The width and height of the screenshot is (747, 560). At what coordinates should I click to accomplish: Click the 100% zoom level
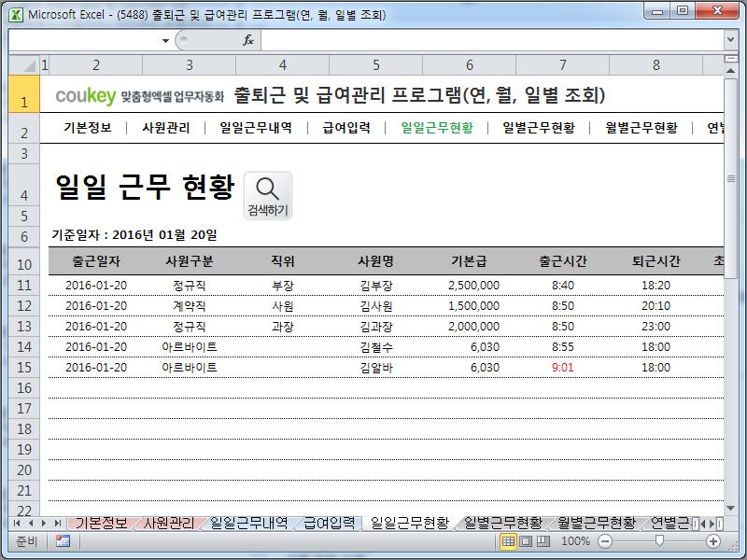coord(575,541)
